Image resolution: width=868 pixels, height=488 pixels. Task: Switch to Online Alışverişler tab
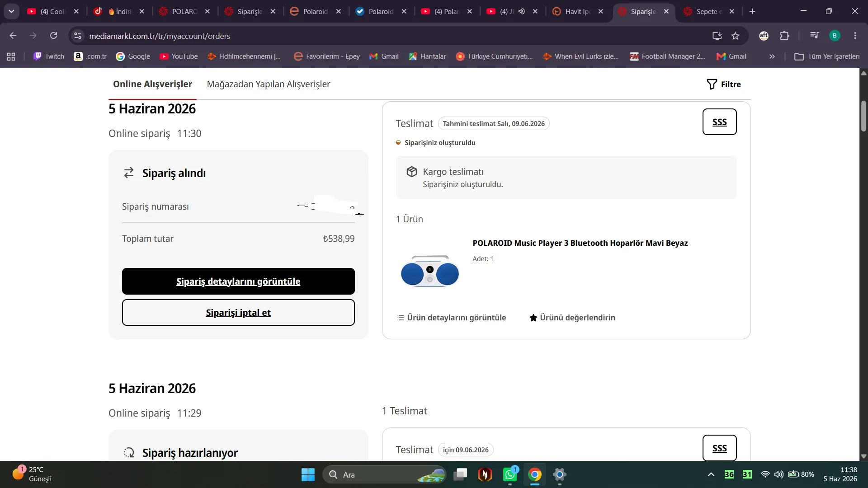pyautogui.click(x=152, y=84)
